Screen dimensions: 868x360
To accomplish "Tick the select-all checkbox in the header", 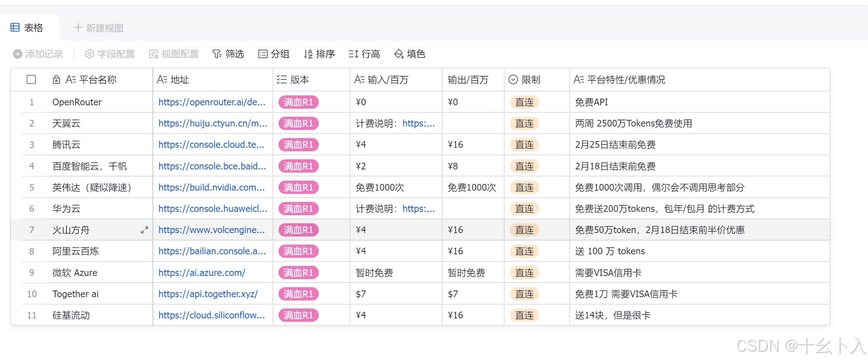I will pyautogui.click(x=31, y=79).
